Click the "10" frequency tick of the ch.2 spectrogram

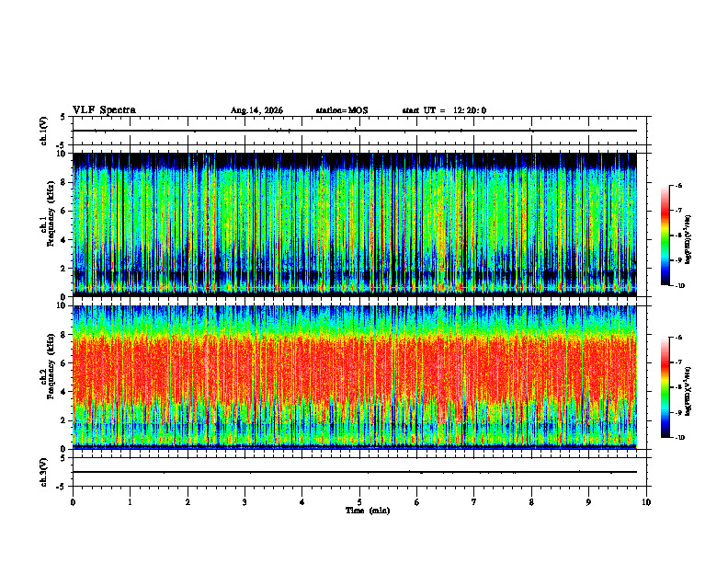point(63,305)
